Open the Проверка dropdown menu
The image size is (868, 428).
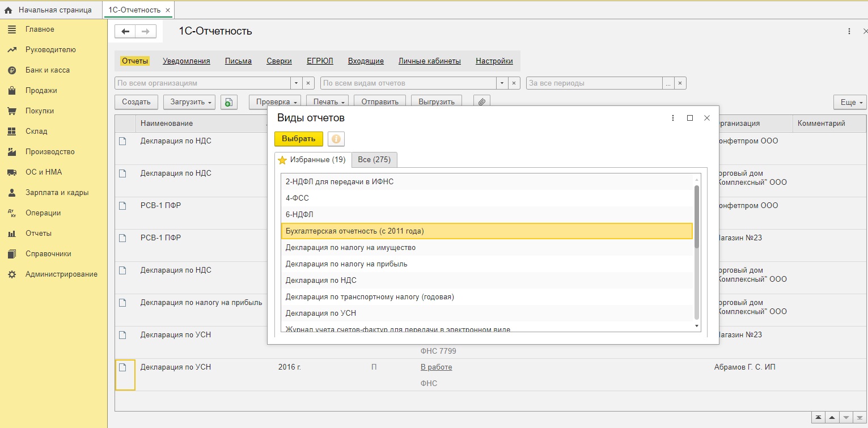[275, 102]
